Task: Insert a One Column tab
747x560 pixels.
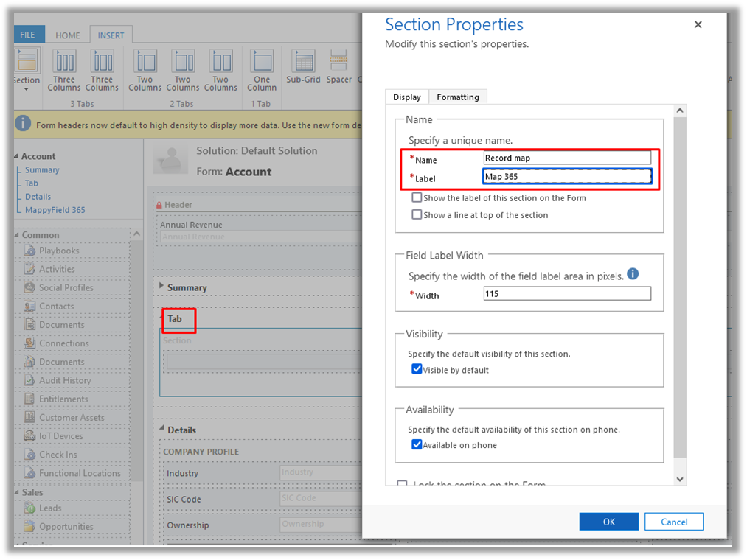Action: (x=262, y=70)
